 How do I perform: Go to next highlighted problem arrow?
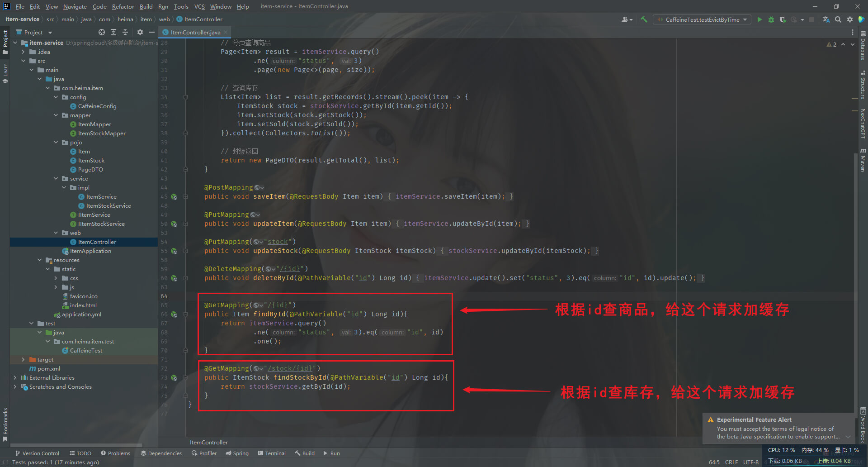coord(853,44)
